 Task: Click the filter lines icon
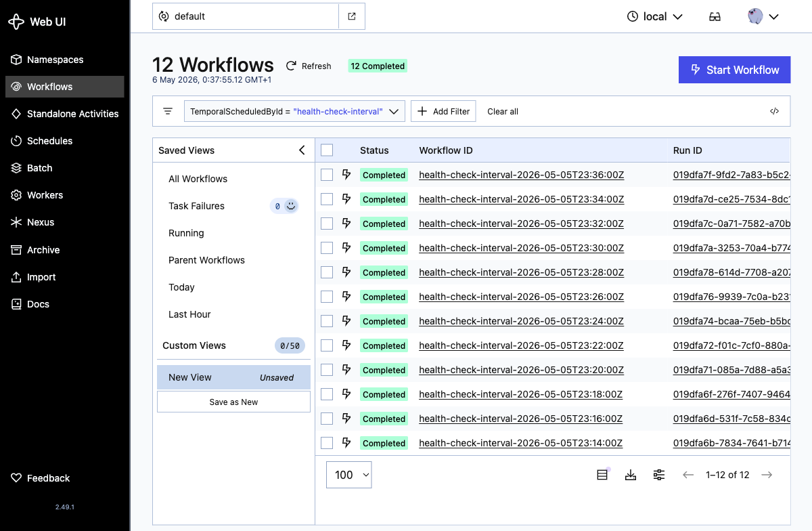point(168,111)
